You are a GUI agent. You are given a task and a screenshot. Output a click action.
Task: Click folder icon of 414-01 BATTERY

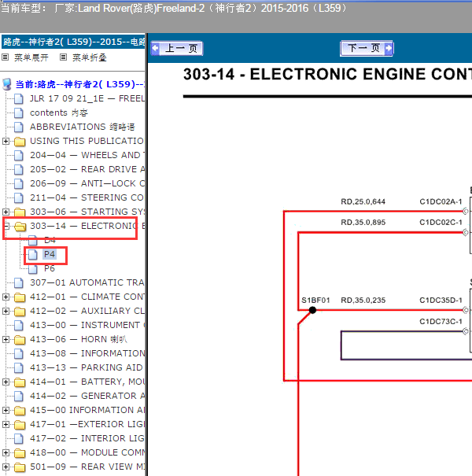click(20, 382)
